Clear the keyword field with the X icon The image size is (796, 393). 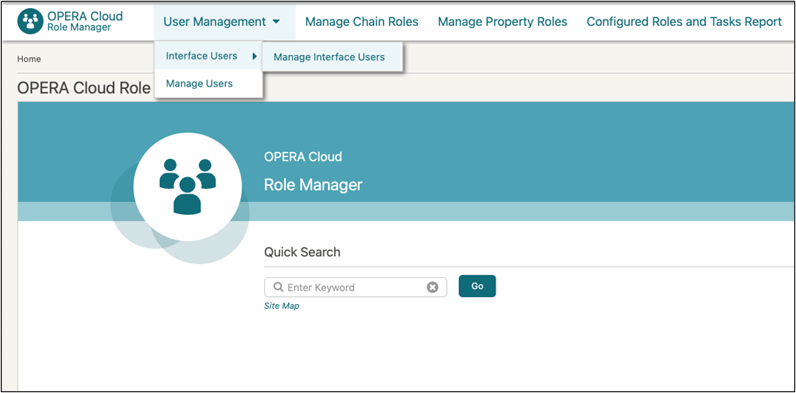(432, 287)
